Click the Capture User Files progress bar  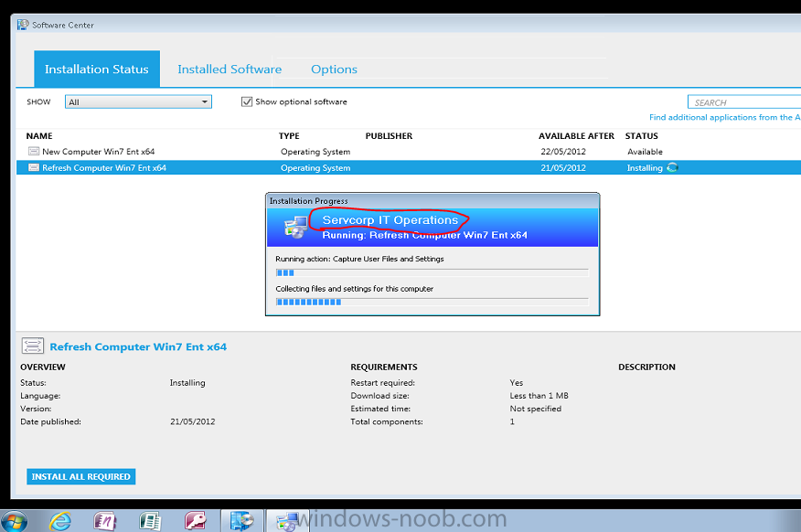tap(433, 272)
